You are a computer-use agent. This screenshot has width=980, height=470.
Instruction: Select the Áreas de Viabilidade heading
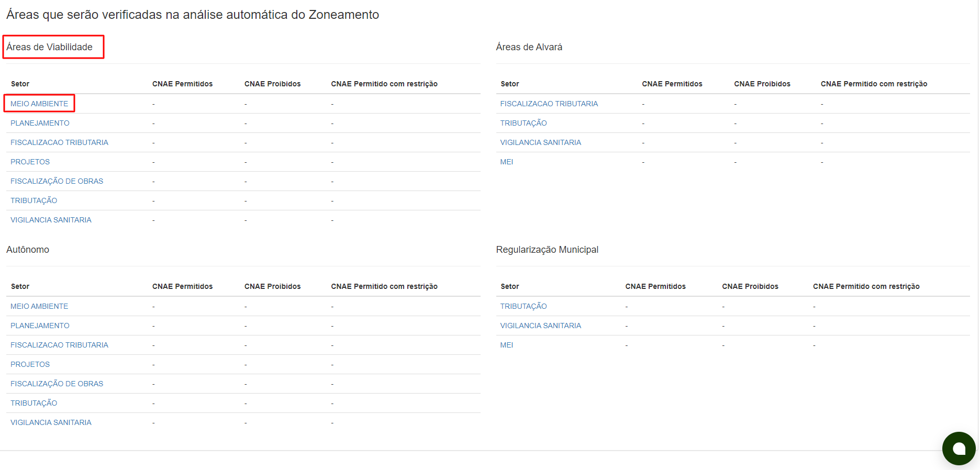tap(49, 47)
